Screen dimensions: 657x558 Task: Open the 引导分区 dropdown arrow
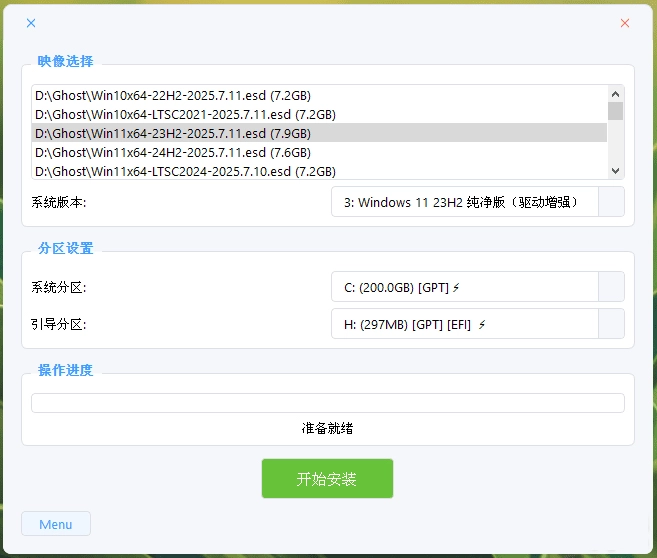tap(611, 324)
